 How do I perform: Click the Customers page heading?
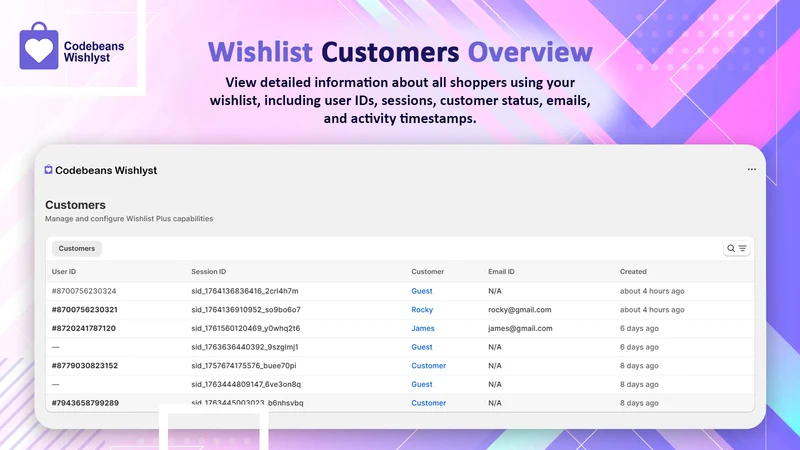click(x=76, y=205)
